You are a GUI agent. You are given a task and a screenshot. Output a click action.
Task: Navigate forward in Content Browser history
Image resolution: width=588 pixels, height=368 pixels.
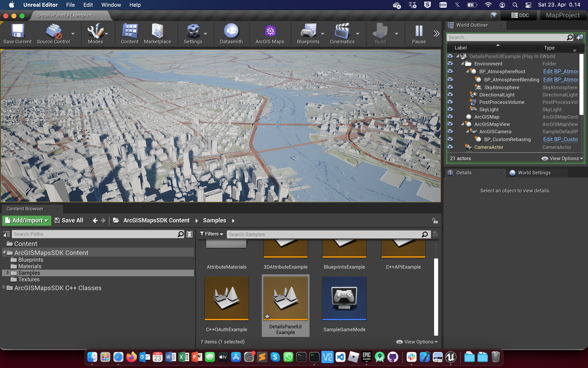[103, 221]
